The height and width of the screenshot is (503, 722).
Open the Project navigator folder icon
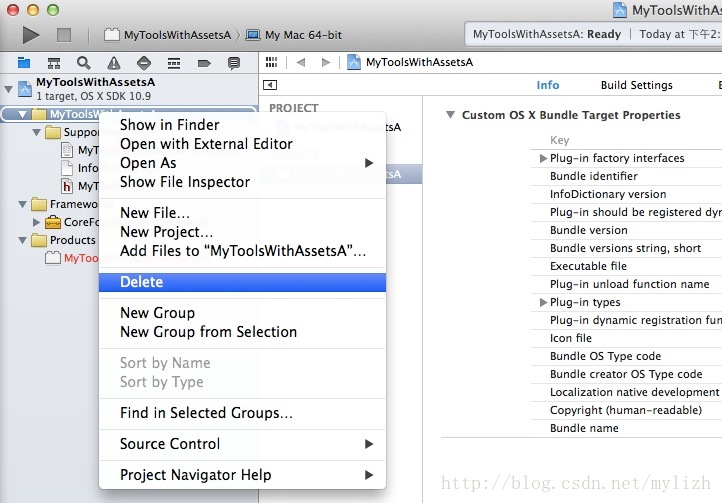click(23, 63)
